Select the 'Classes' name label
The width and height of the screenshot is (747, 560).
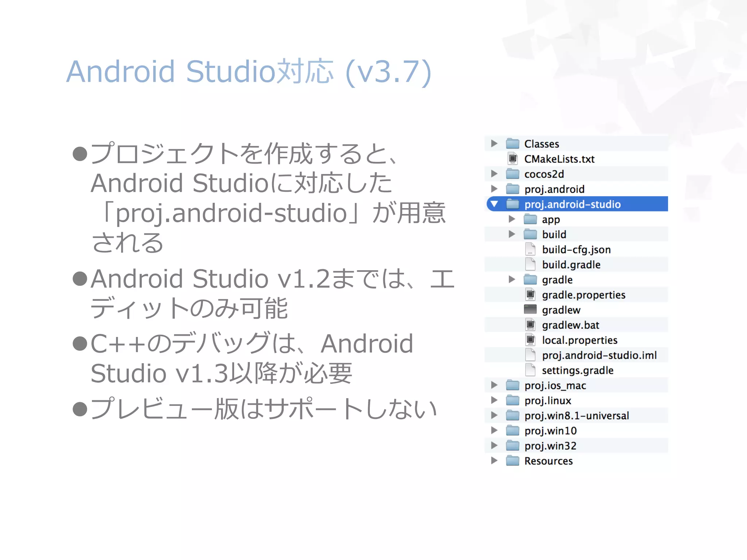pos(542,144)
